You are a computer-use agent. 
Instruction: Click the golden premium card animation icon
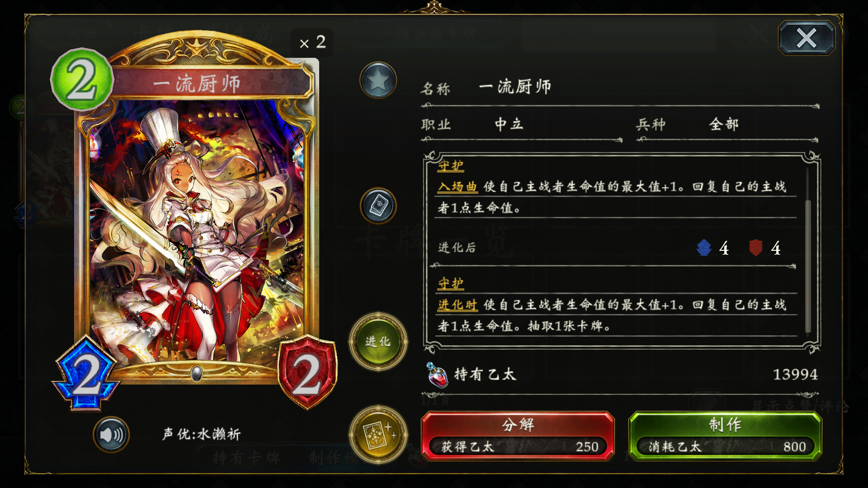click(x=378, y=435)
